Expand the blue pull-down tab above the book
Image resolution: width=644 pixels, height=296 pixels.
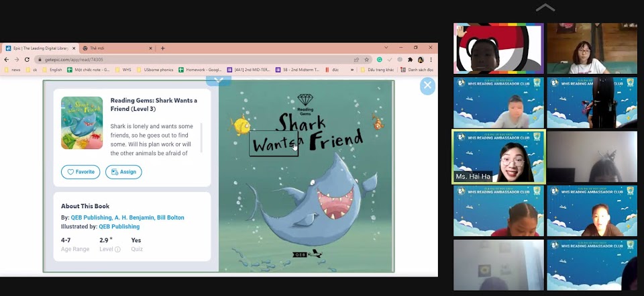[219, 81]
